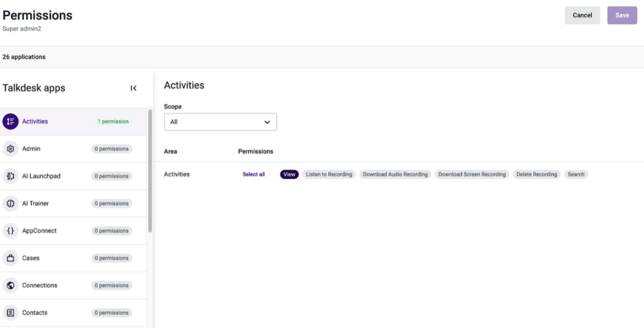This screenshot has width=644, height=328.
Task: Click Select all for Activities
Action: 254,174
